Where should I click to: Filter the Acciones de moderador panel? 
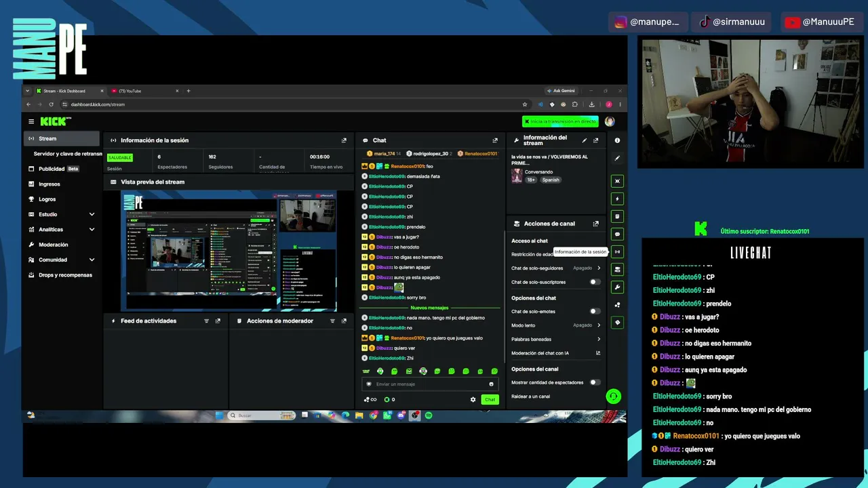(333, 321)
